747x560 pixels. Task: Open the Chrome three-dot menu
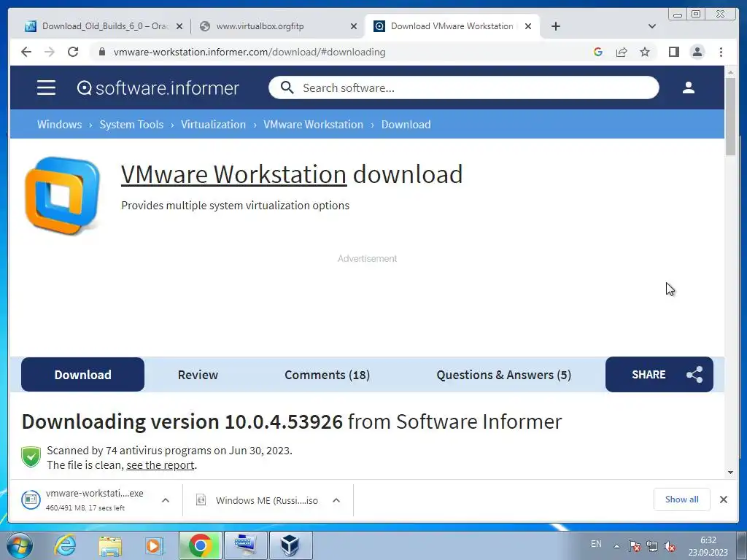[721, 52]
